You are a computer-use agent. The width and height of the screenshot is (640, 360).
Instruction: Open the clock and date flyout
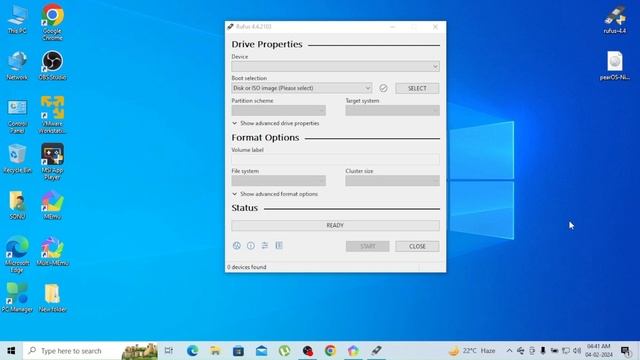coord(599,351)
